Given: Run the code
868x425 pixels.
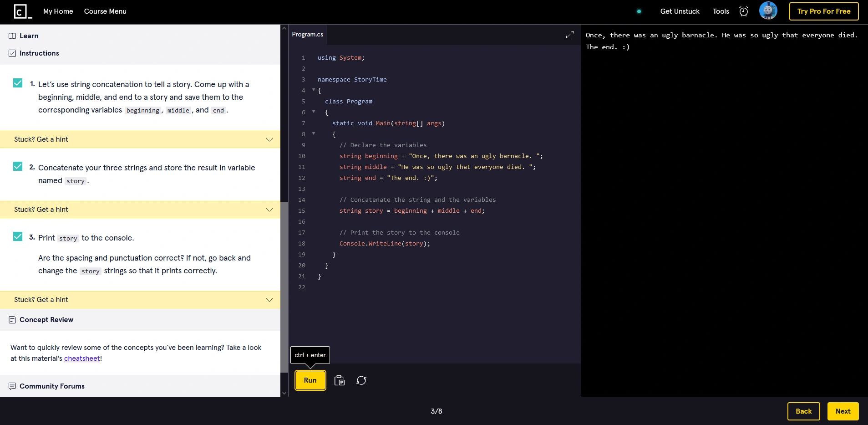Looking at the screenshot, I should pyautogui.click(x=310, y=380).
